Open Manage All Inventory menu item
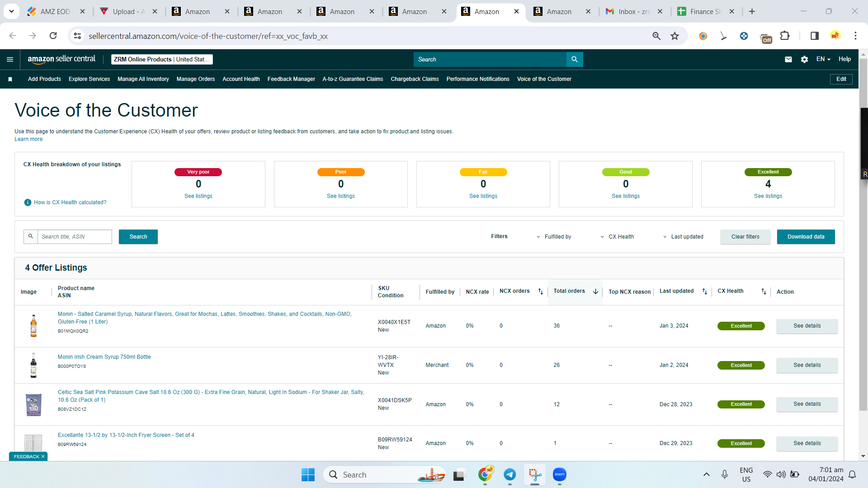 click(143, 79)
